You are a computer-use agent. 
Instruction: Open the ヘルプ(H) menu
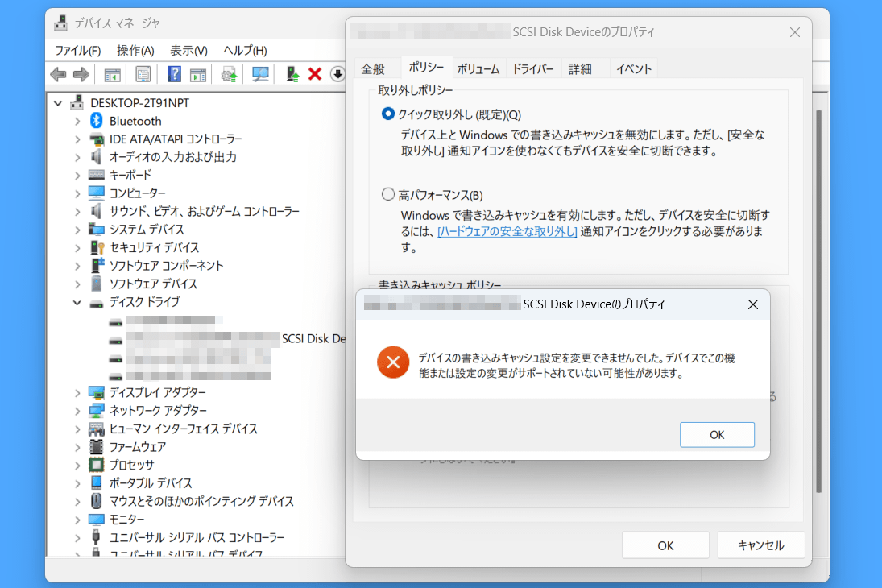[x=245, y=51]
